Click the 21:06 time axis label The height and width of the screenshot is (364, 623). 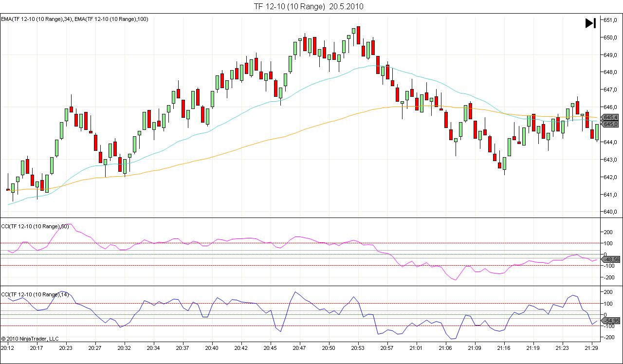(445, 348)
